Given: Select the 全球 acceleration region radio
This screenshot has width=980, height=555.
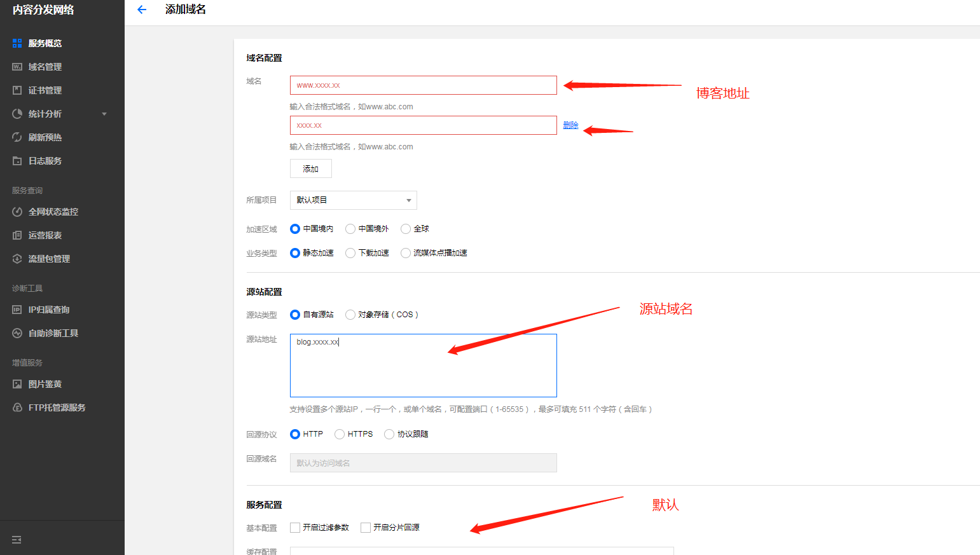Looking at the screenshot, I should click(406, 229).
